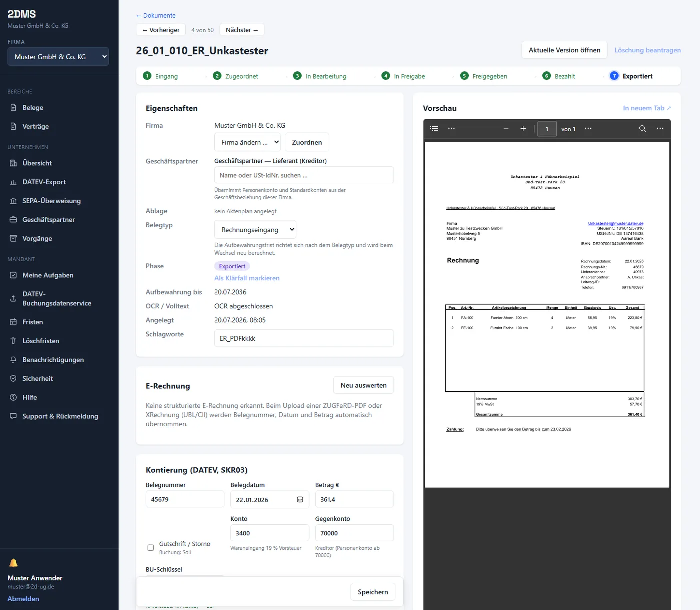
Task: Select step 6 Bezahlt
Action: tap(559, 76)
